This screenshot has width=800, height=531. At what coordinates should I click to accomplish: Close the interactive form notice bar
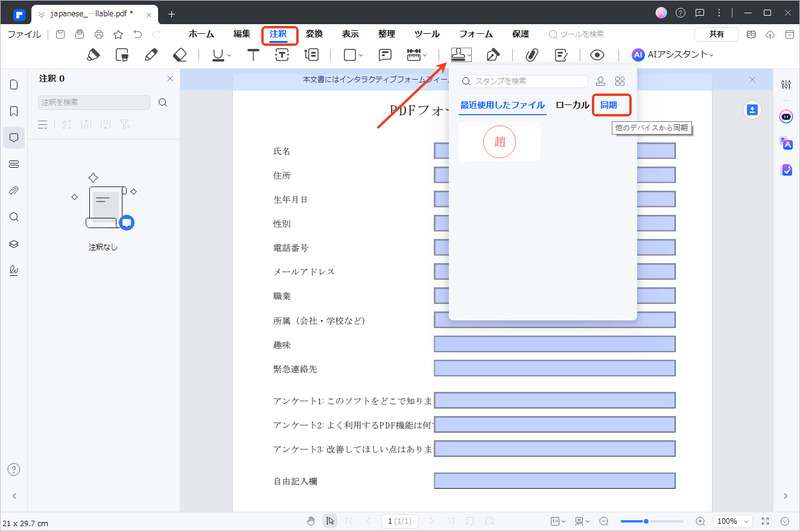pos(752,80)
